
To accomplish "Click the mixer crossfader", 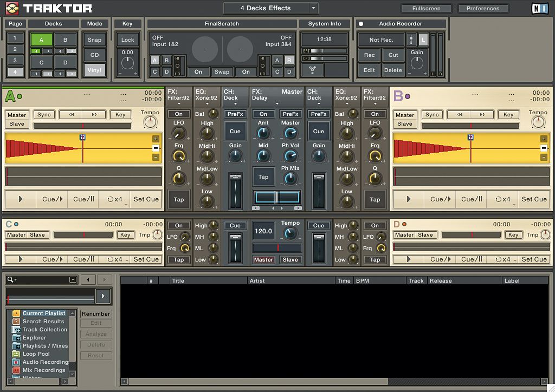I will [x=277, y=197].
